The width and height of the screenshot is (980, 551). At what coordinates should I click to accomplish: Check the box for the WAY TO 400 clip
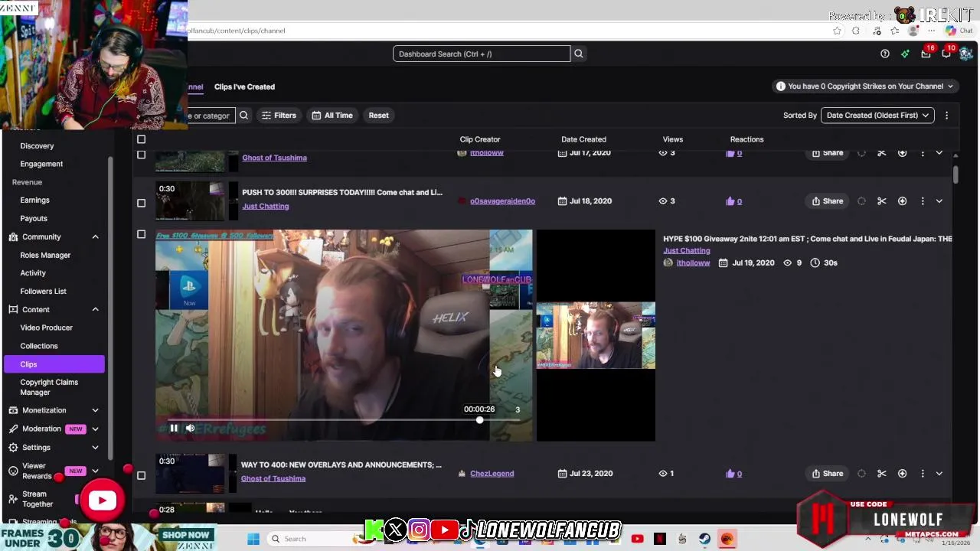(141, 475)
